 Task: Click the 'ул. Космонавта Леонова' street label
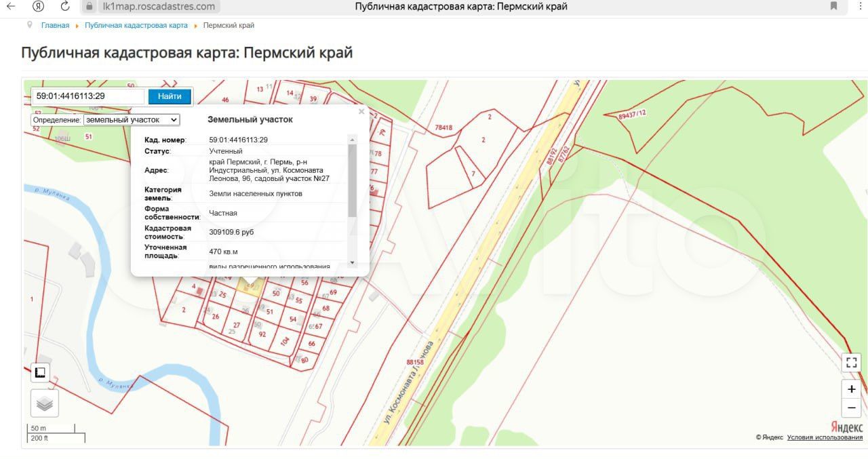[x=408, y=384]
